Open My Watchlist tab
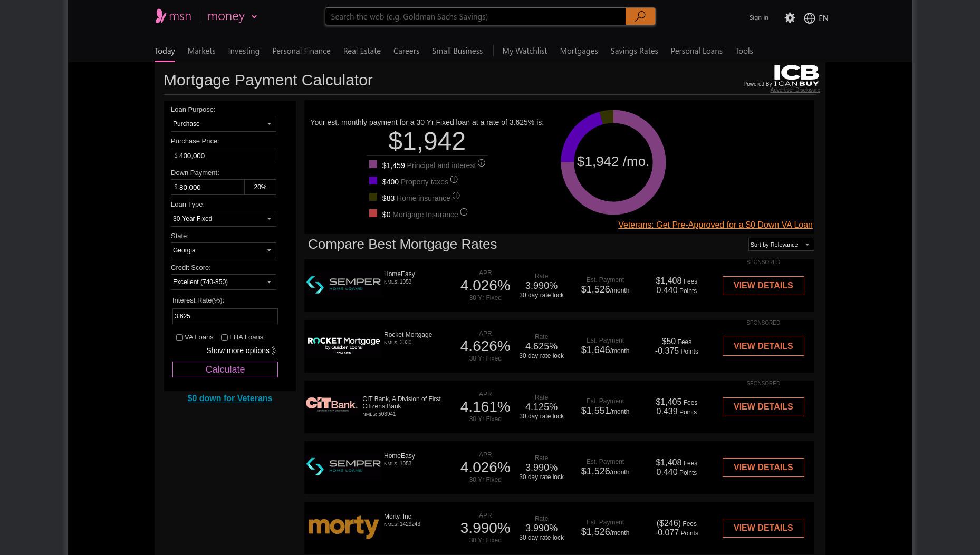 [x=524, y=51]
